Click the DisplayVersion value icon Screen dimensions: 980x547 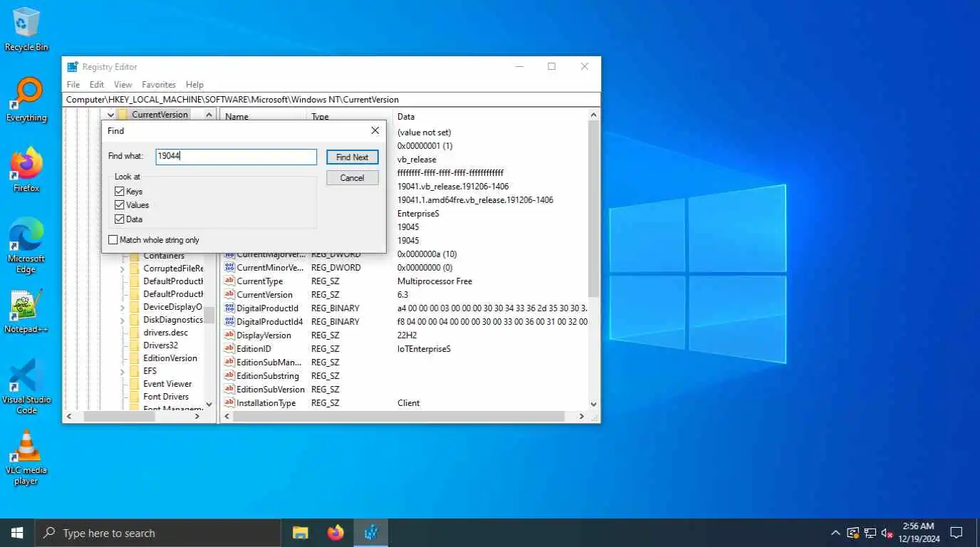[x=229, y=335]
